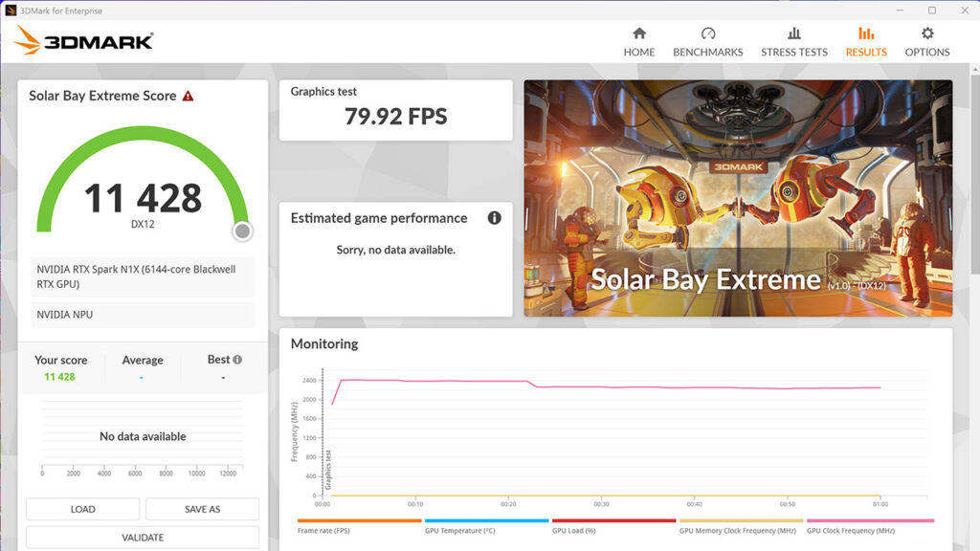The image size is (980, 551).
Task: Click the red warning triangle next to Solar Bay Extreme Score
Action: point(188,97)
